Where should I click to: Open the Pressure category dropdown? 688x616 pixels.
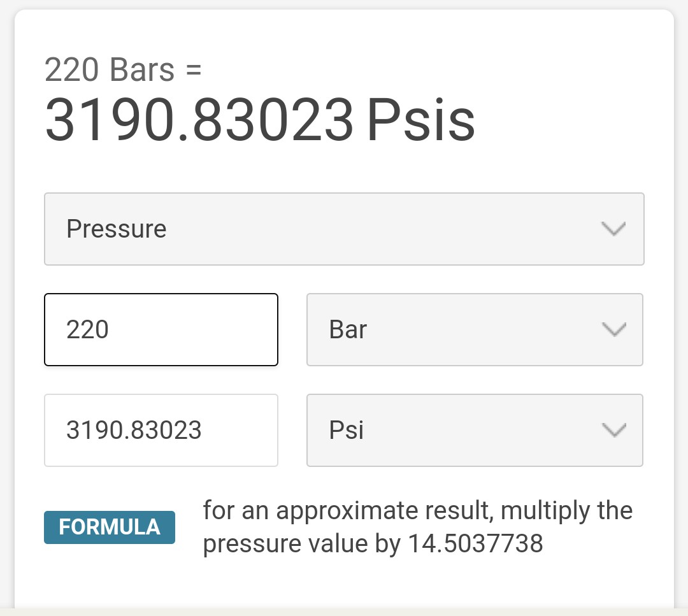(343, 229)
